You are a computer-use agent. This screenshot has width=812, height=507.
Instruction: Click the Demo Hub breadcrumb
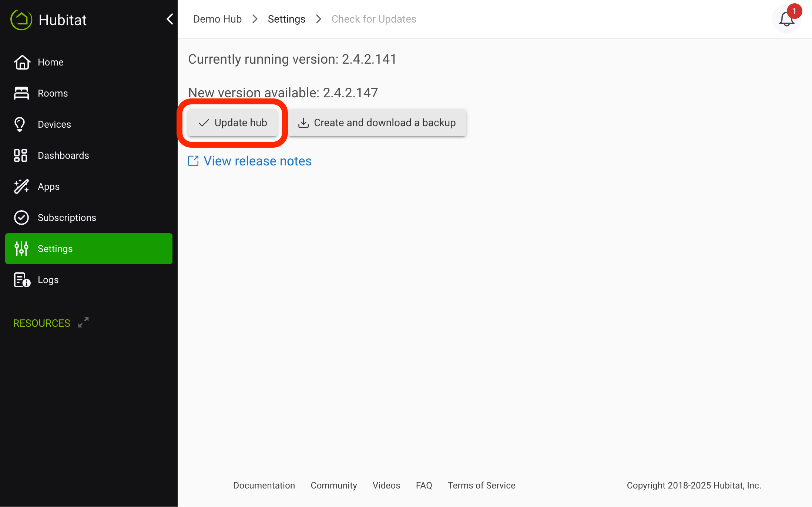pos(217,19)
